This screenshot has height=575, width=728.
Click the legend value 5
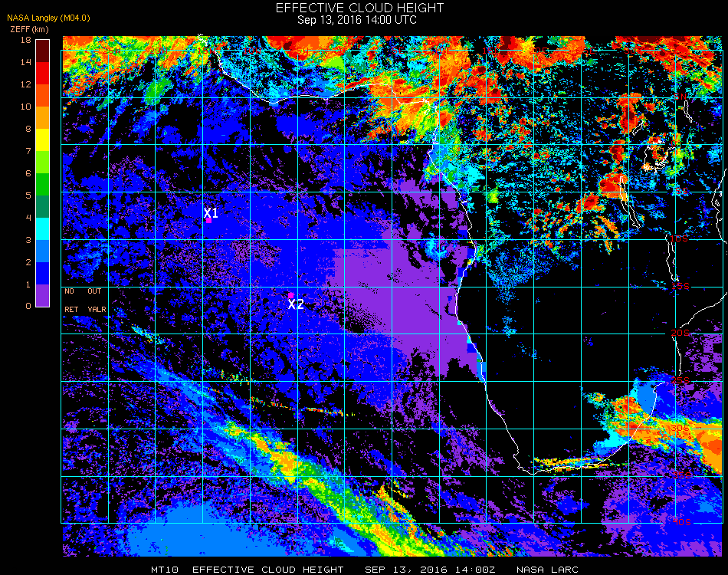point(28,195)
